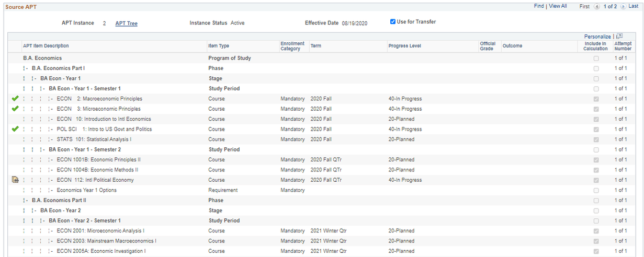Viewport: 644px width, 257px height.
Task: Click the Program of Study item type cell
Action: (229, 58)
